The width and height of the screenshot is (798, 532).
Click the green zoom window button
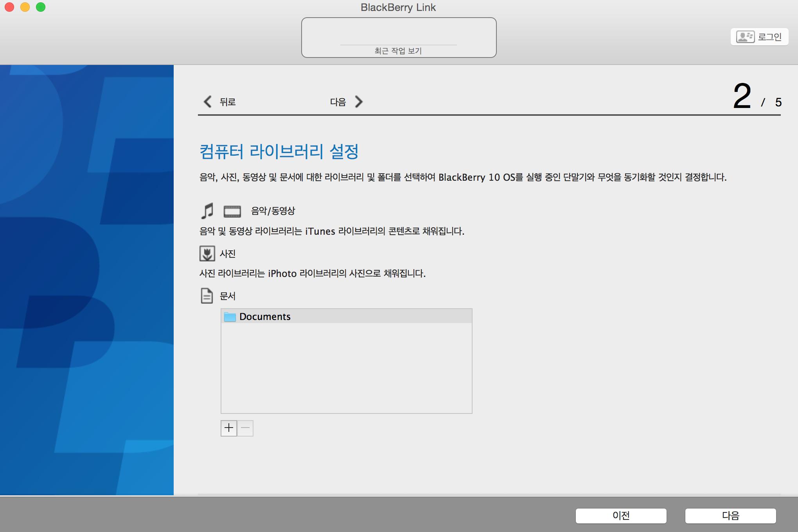(41, 7)
